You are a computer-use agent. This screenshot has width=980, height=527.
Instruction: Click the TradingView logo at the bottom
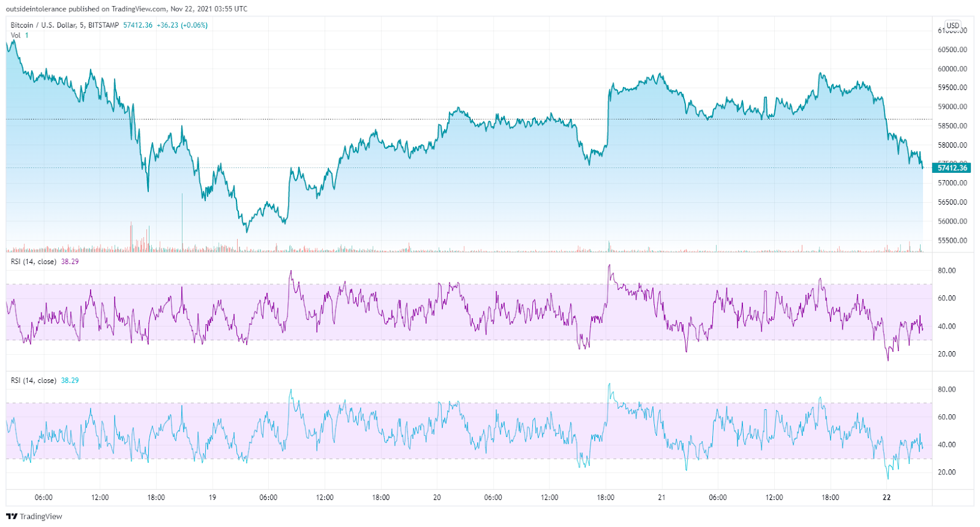coord(34,517)
